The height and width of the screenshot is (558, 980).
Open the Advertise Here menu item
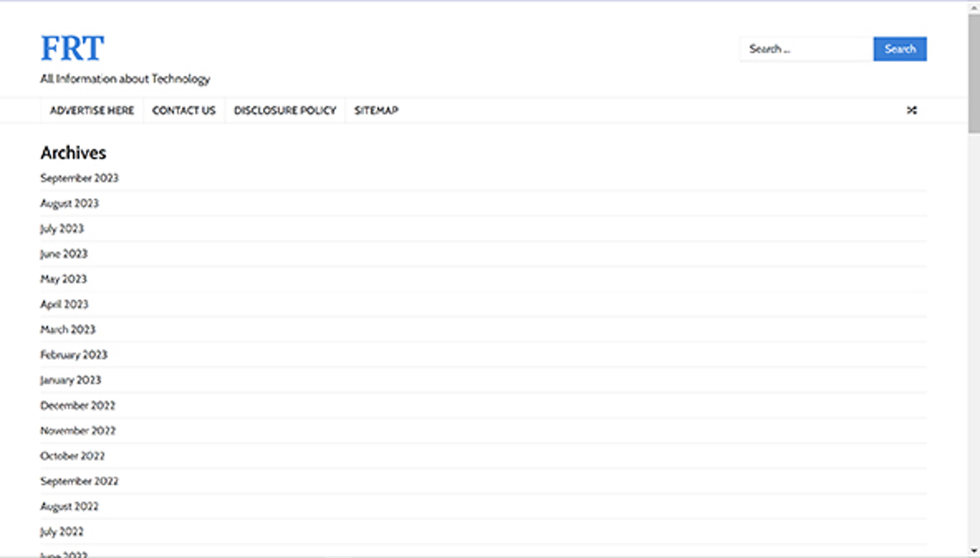coord(92,110)
